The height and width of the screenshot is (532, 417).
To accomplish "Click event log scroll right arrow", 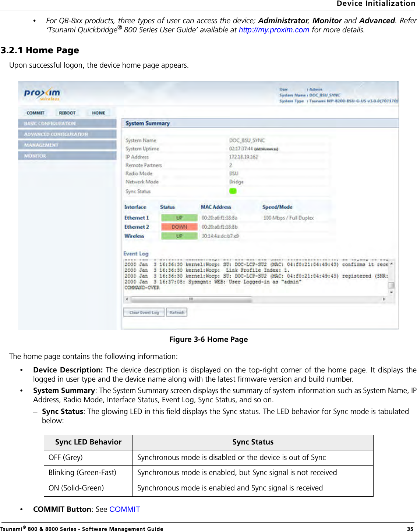I will coord(384,299).
